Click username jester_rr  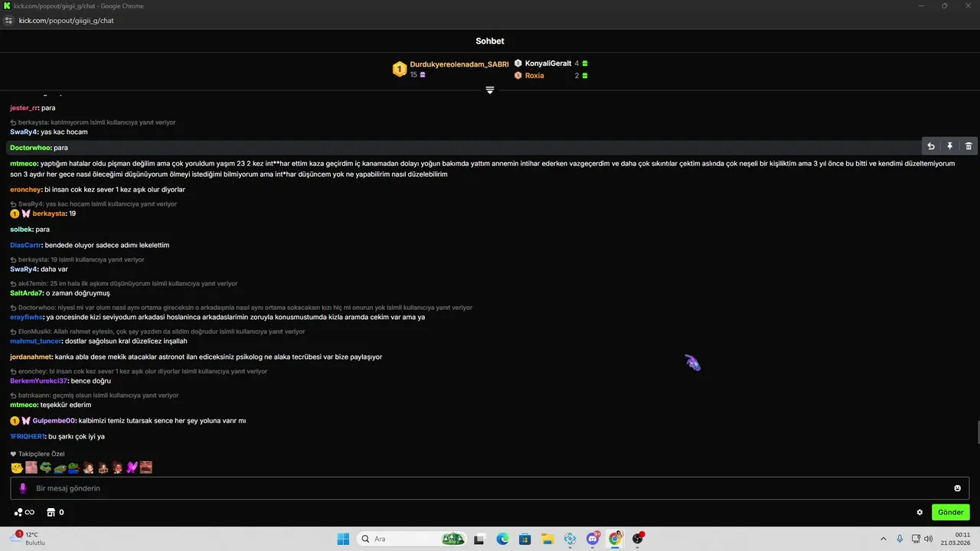[x=24, y=108]
